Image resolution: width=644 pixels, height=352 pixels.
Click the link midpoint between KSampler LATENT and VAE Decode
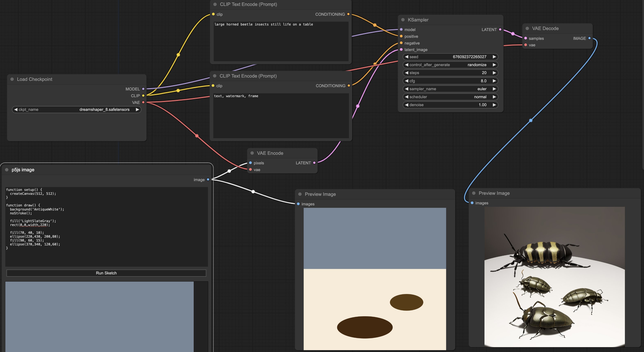[x=513, y=34]
